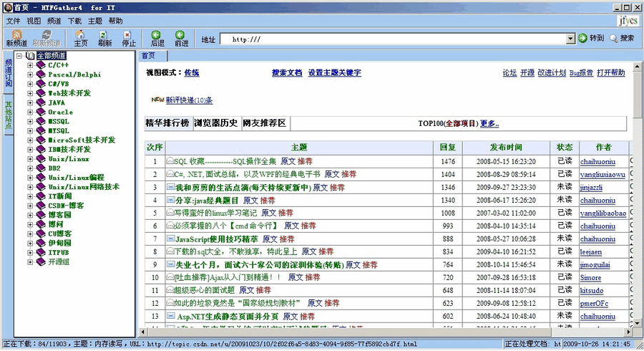644x351 pixels.
Task: Select the 频道订阅 vertical side tab
Action: (x=8, y=73)
